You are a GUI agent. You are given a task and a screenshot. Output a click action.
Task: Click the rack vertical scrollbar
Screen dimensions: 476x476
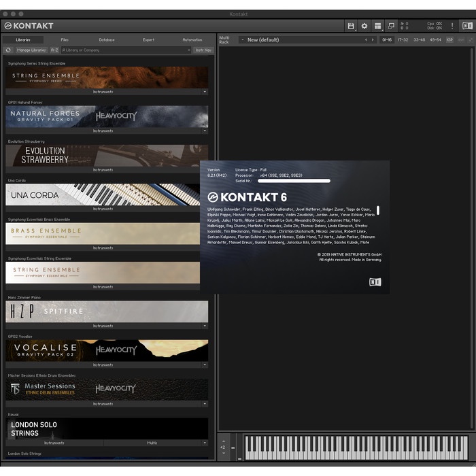click(472, 238)
